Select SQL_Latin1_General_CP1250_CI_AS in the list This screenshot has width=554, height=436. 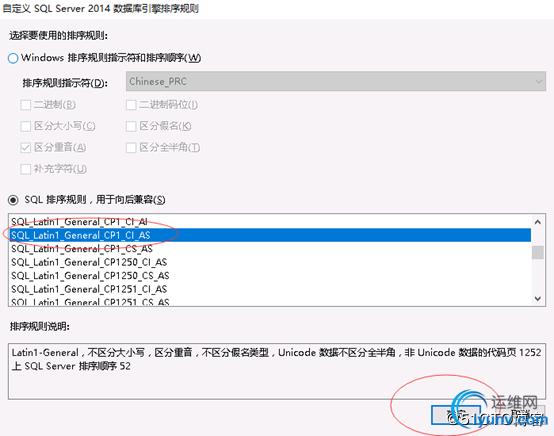coord(270,262)
